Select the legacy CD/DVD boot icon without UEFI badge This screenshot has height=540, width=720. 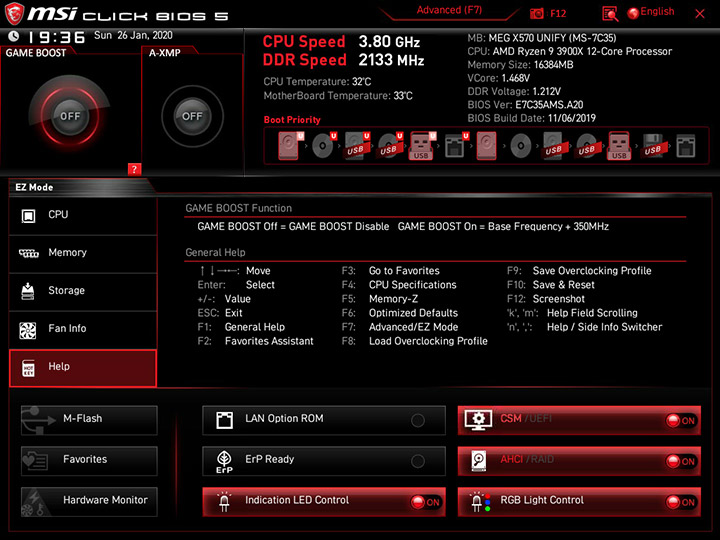click(x=521, y=146)
